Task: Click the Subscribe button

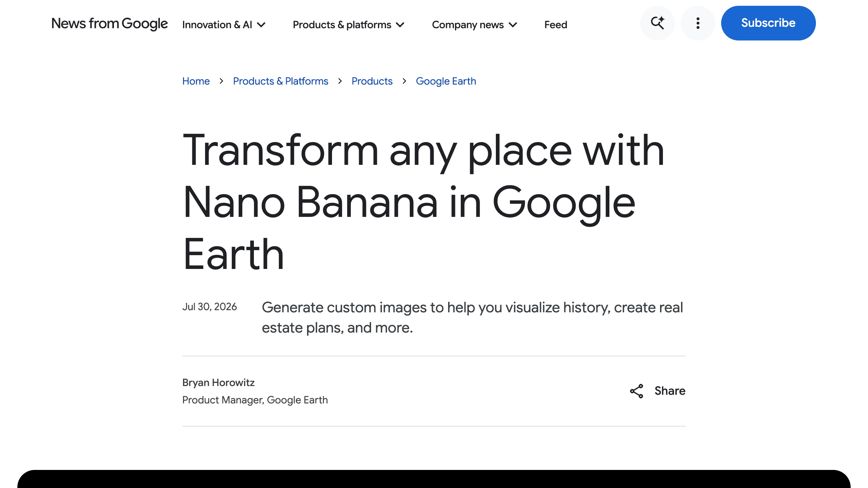Action: 768,23
